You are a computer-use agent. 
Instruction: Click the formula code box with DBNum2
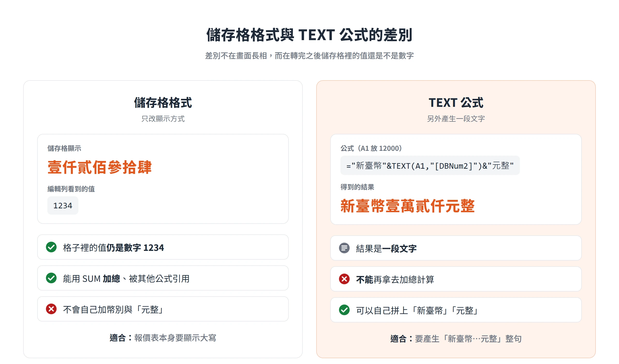coord(430,166)
